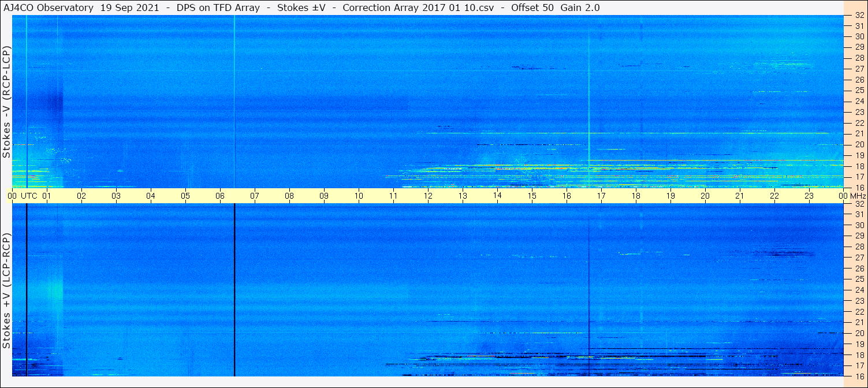Click the 23 hour label on axis

tap(809, 196)
